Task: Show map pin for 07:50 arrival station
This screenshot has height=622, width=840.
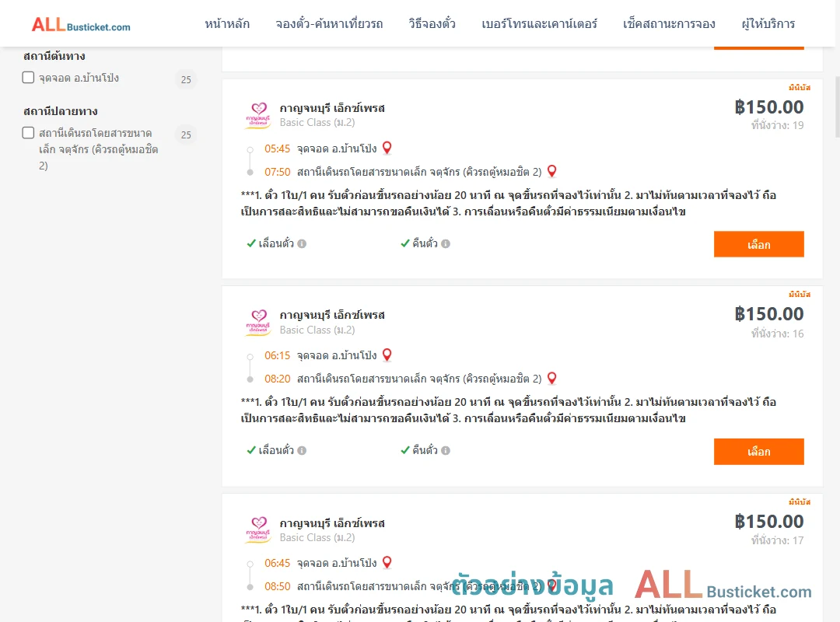Action: point(551,171)
